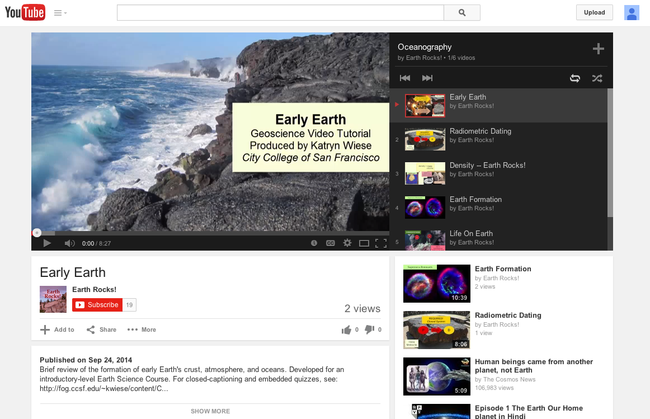Viewport: 650px width, 419px height.
Task: Toggle closed captions on the video
Action: click(x=331, y=243)
